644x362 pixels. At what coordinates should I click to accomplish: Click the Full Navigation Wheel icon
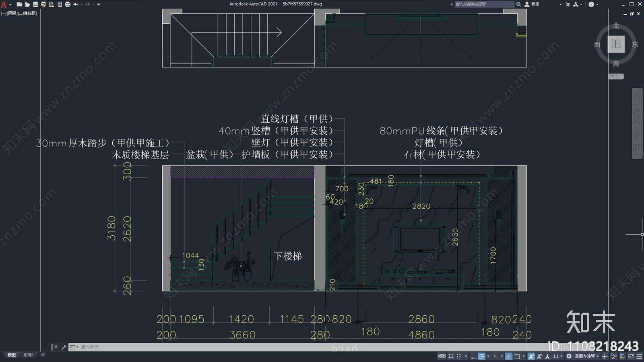coord(637,98)
